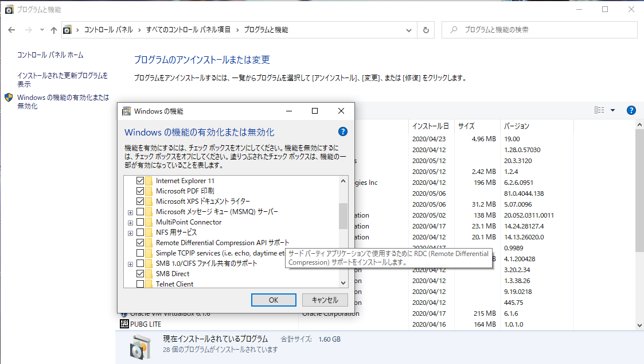Click OK in Windows の機能 dialog
The image size is (644, 364).
[274, 300]
